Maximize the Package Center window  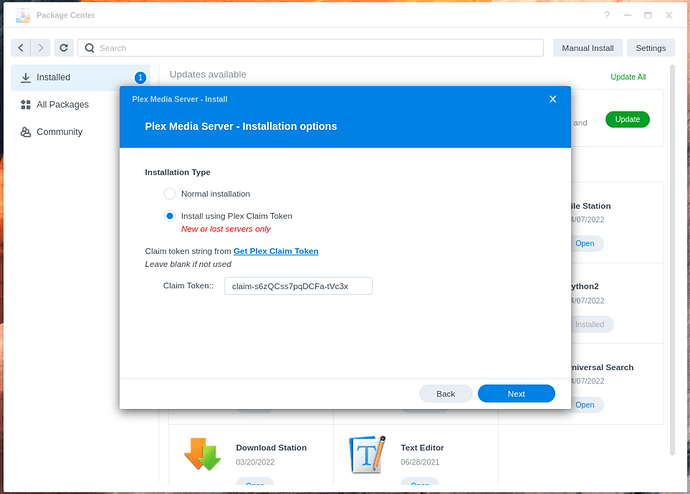648,15
